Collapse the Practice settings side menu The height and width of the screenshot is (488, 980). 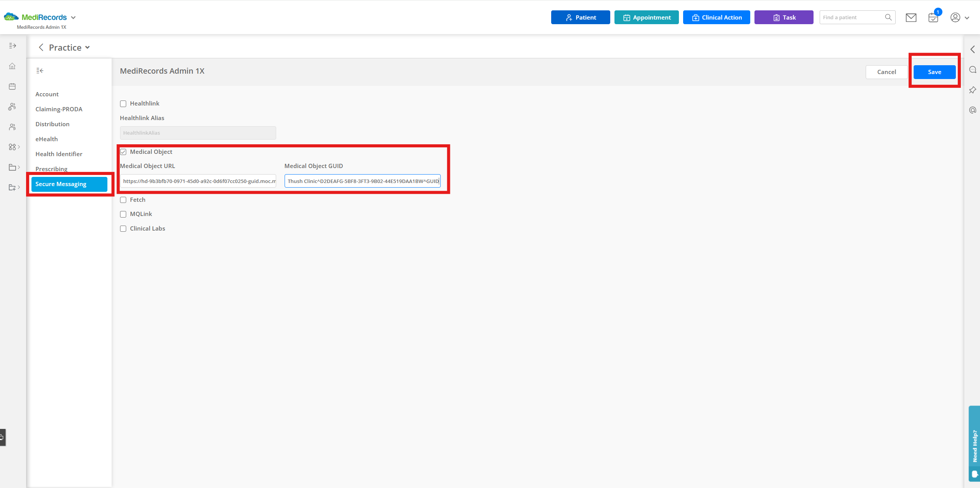pos(40,71)
